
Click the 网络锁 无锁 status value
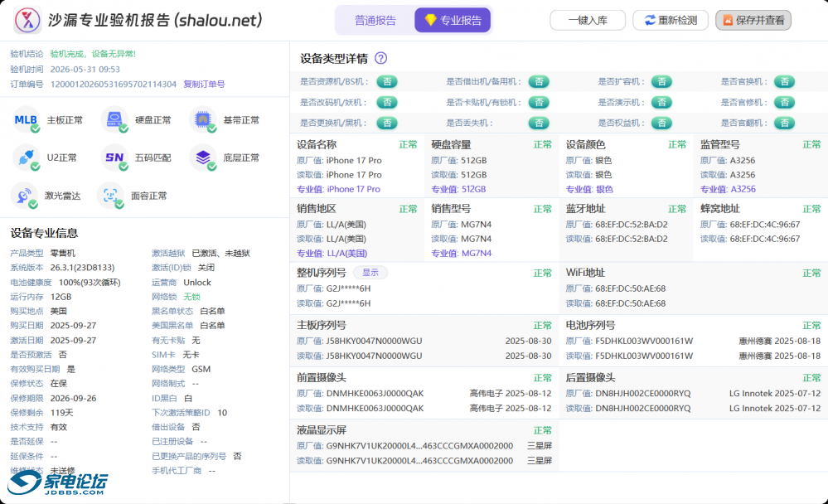[x=191, y=297]
